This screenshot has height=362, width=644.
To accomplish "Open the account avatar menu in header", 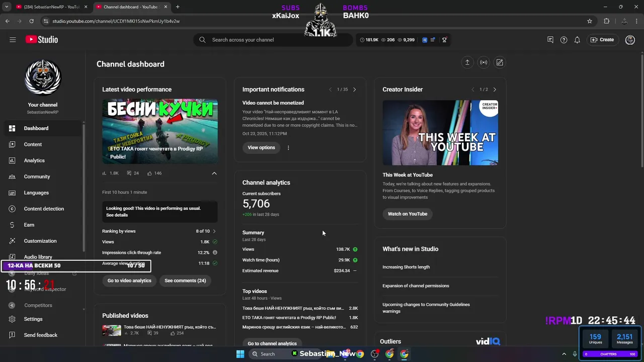I will (x=630, y=40).
